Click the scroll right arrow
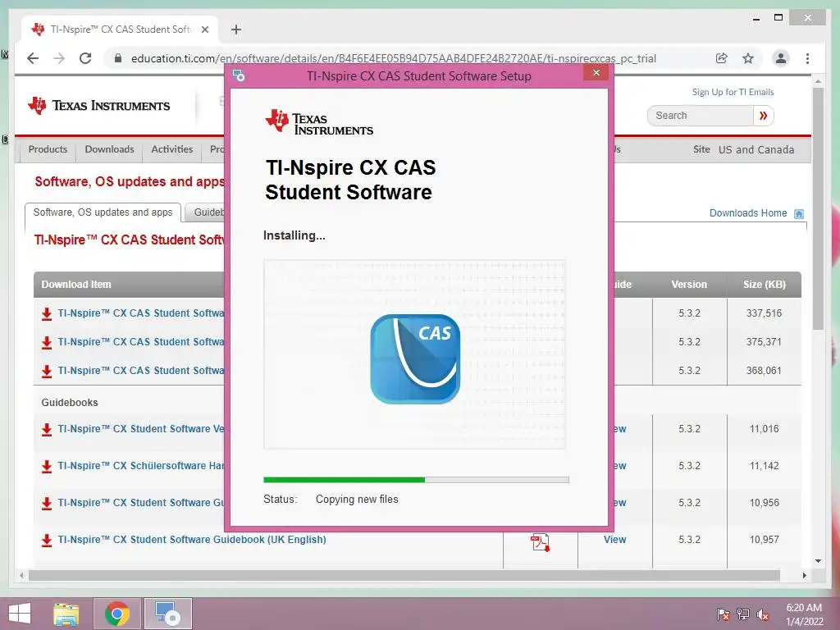 click(x=804, y=575)
